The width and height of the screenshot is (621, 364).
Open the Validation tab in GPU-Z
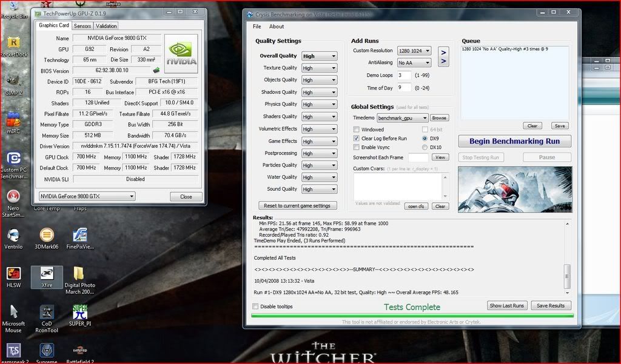pos(106,26)
